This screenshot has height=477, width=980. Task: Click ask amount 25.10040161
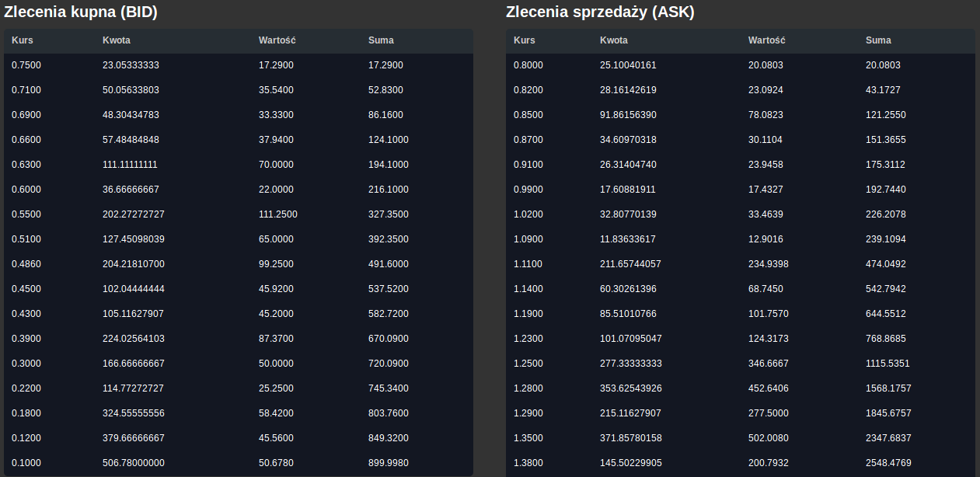[628, 65]
